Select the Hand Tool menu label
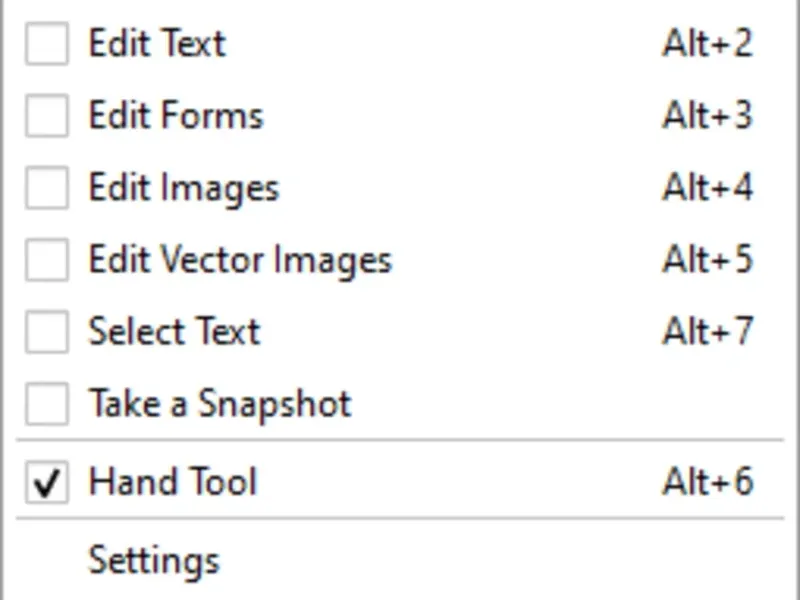This screenshot has height=600, width=800. tap(173, 482)
